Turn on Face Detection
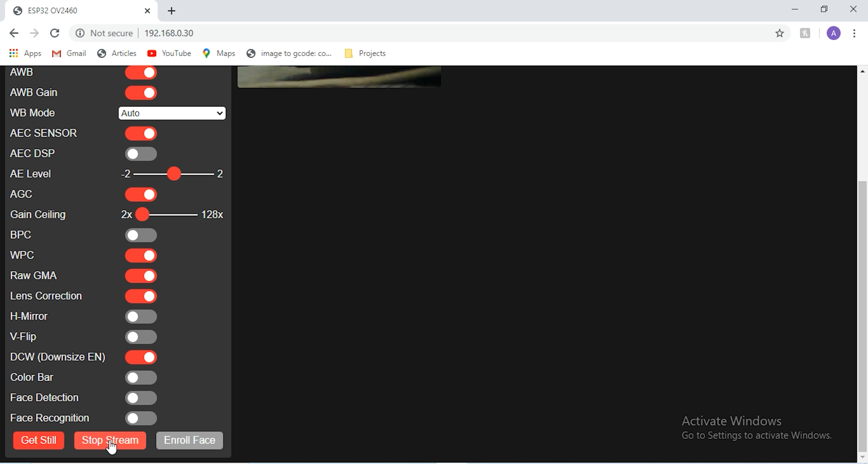 pyautogui.click(x=141, y=398)
